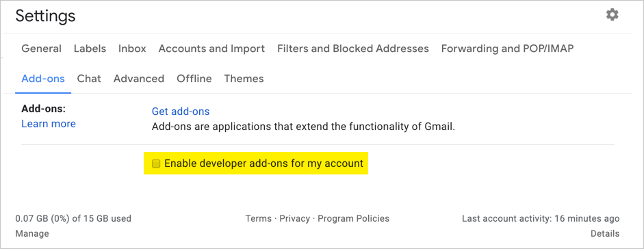This screenshot has width=644, height=249.
Task: Open the Learn more link
Action: pyautogui.click(x=49, y=124)
